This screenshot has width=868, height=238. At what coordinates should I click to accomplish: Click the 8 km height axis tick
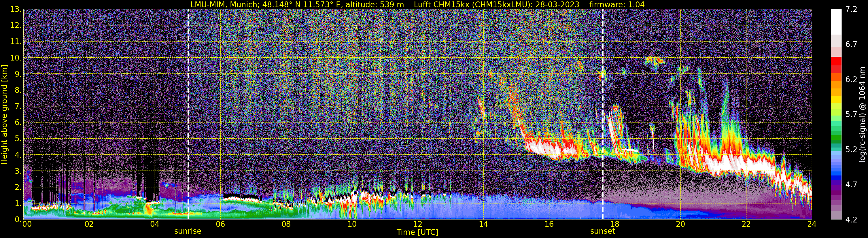coord(18,90)
